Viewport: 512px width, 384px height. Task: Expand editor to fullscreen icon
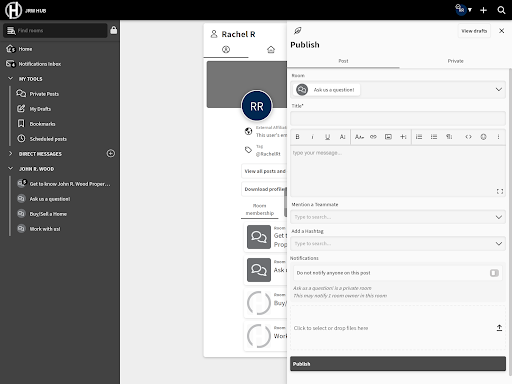[500, 191]
